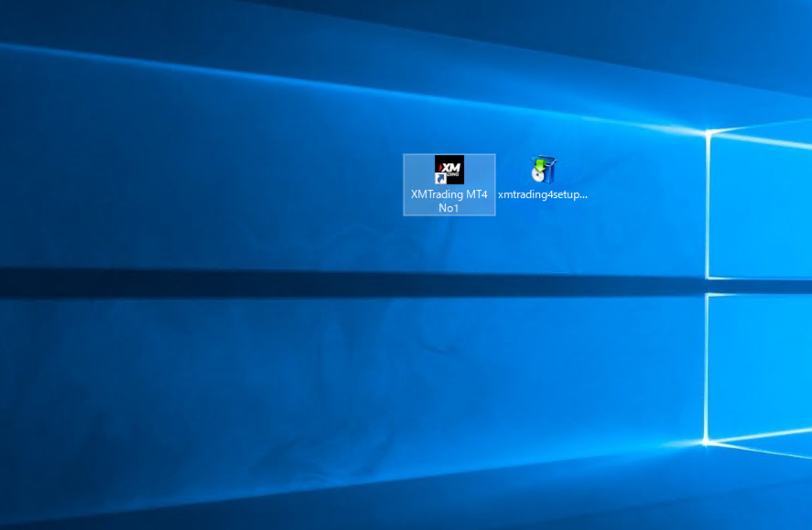This screenshot has height=530, width=812.
Task: Click the white XM letters in the logo
Action: (452, 167)
